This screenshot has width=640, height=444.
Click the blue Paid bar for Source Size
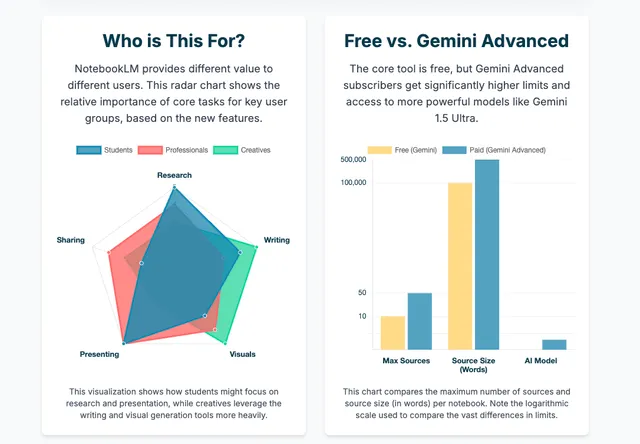tap(487, 254)
